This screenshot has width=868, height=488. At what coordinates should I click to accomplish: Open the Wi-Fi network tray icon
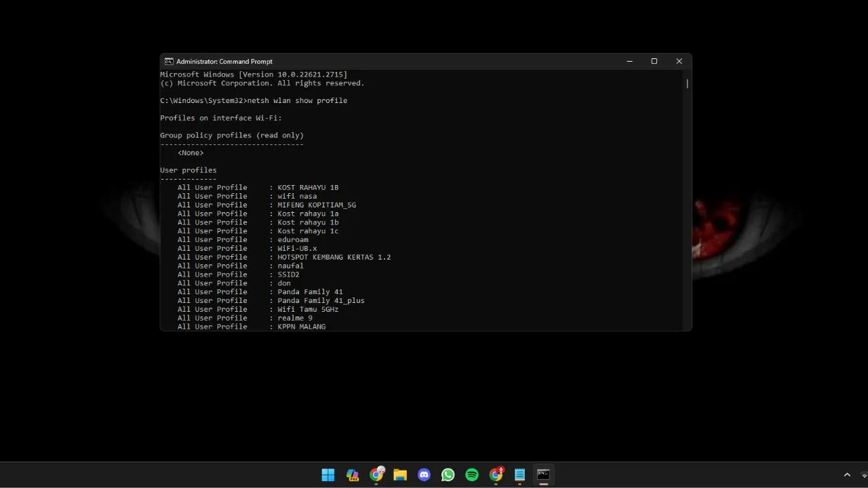click(864, 475)
